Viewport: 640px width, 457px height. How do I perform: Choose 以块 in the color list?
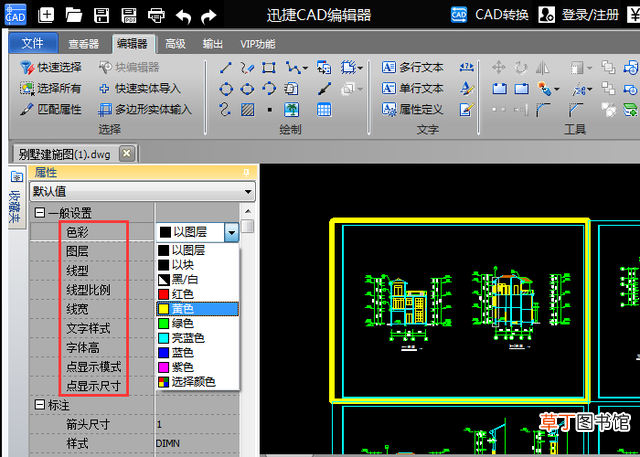click(x=198, y=265)
